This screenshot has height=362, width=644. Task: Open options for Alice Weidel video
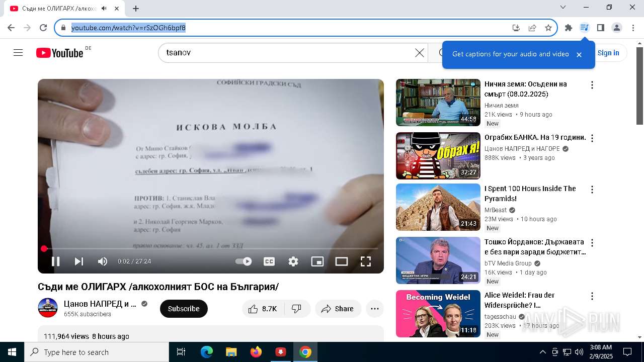pos(592,296)
